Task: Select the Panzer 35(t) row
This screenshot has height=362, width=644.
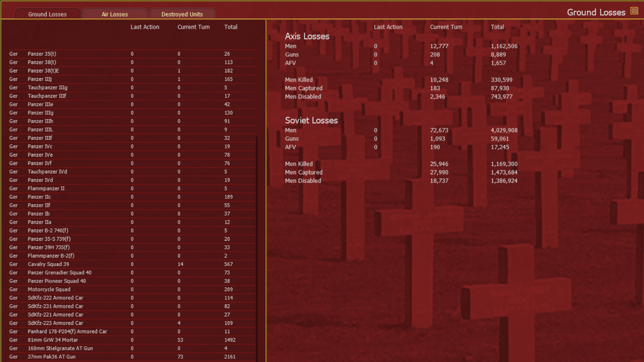Action: click(42, 54)
